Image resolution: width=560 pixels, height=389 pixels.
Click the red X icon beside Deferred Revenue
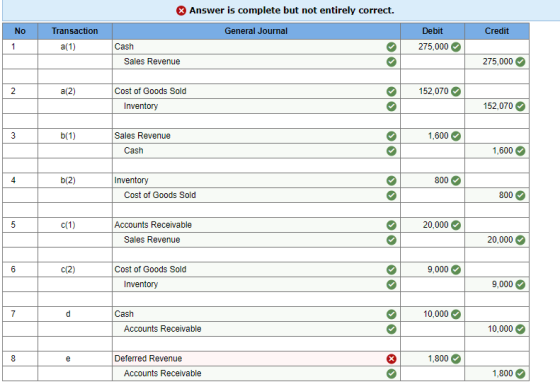pyautogui.click(x=391, y=359)
